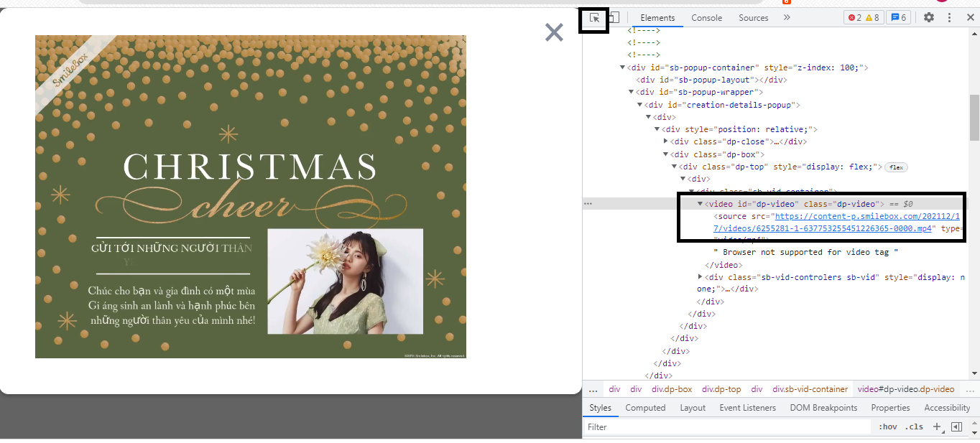Show earlier breadcrumbs via left ellipsis
The height and width of the screenshot is (443, 980).
coord(593,389)
